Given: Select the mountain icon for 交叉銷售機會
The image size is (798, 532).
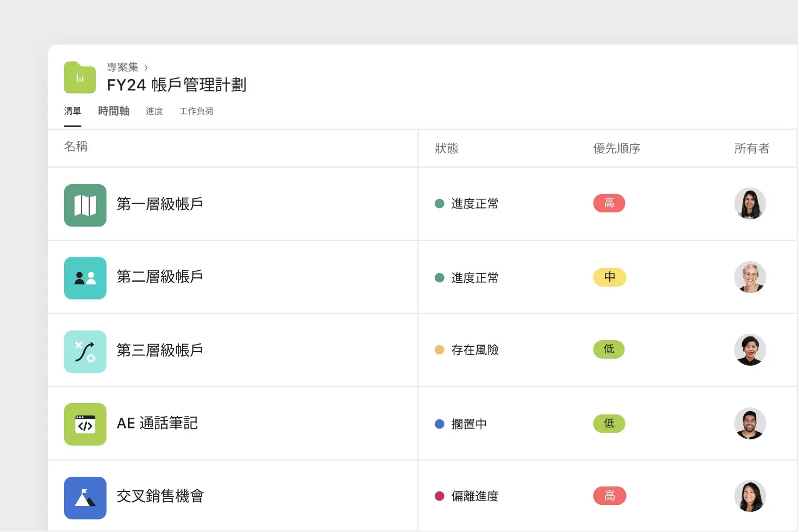Looking at the screenshot, I should [x=85, y=497].
